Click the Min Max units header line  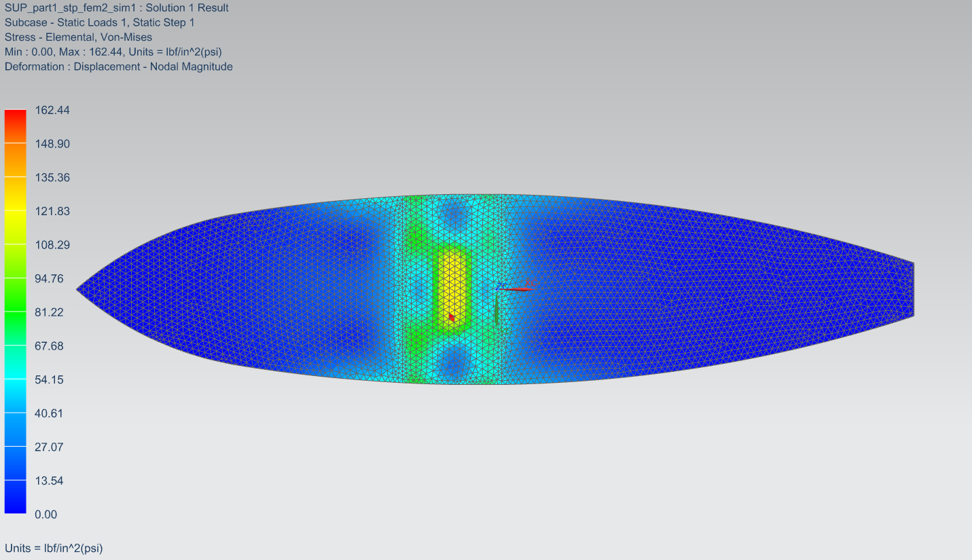pos(113,52)
